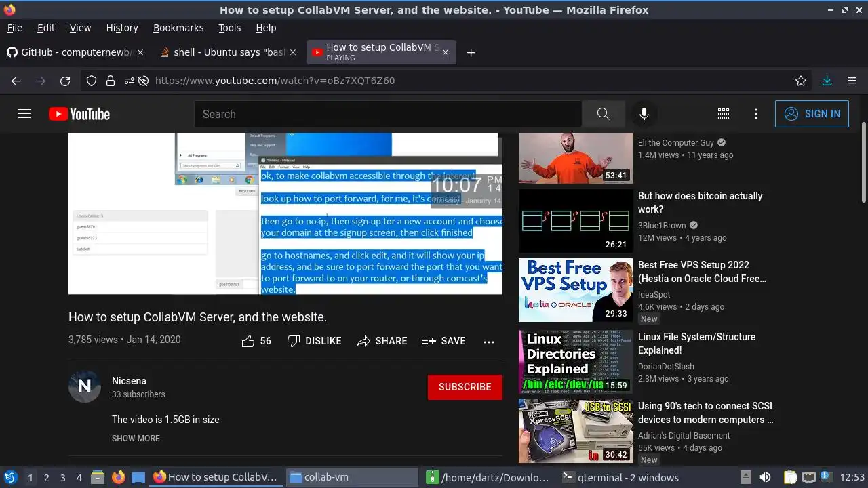Image resolution: width=868 pixels, height=488 pixels.
Task: Open the File menu
Action: [15, 28]
